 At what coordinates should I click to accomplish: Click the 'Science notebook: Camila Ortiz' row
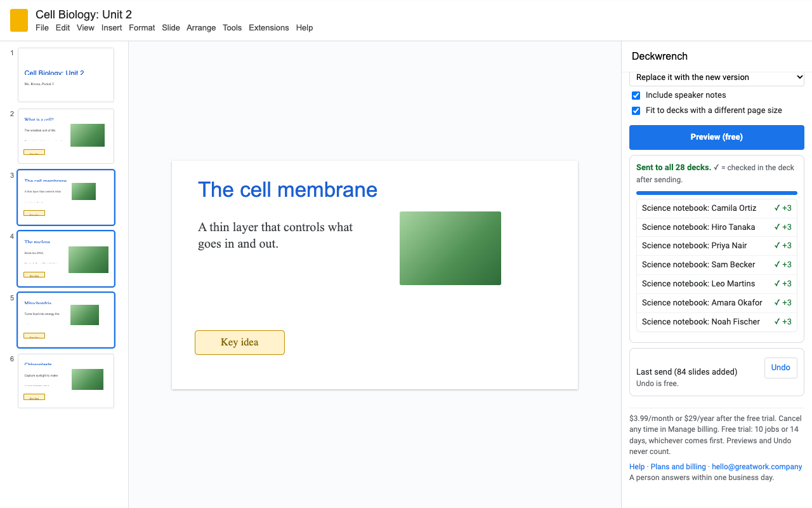(x=717, y=208)
